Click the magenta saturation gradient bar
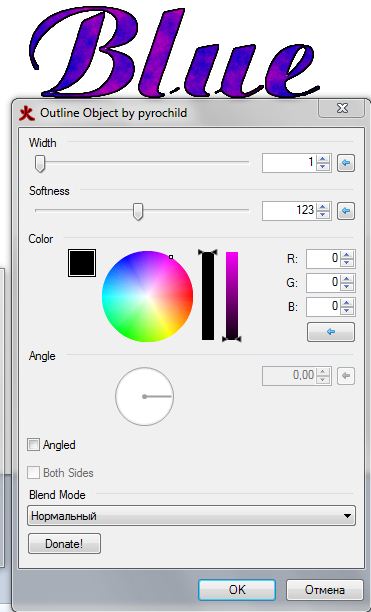The width and height of the screenshot is (371, 612). point(232,296)
